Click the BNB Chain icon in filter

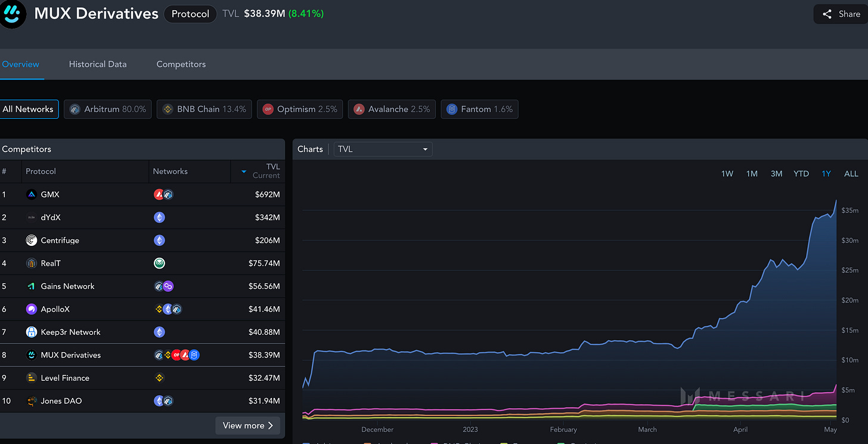(168, 109)
